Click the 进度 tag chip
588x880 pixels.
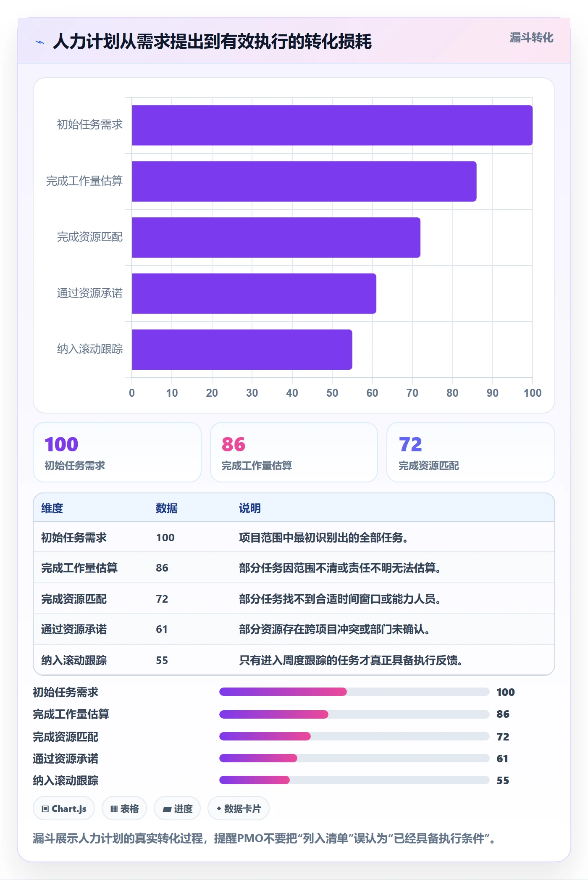point(177,808)
